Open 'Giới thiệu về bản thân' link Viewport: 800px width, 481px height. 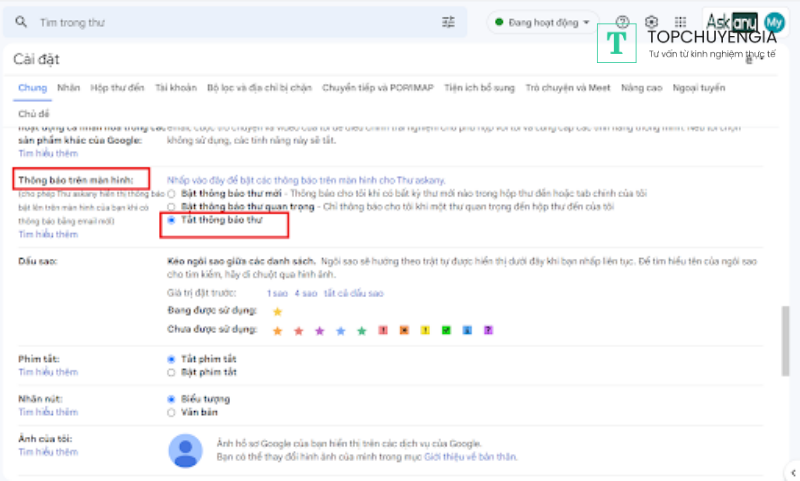click(x=470, y=456)
